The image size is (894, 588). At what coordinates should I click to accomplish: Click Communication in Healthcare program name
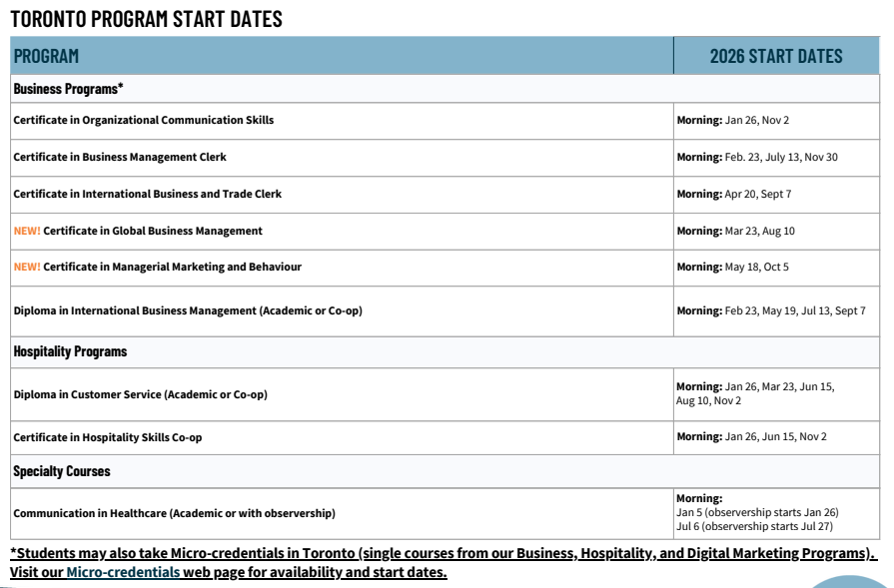(x=174, y=513)
